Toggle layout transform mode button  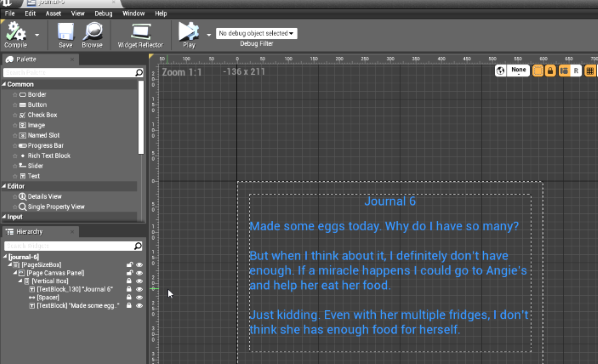564,71
